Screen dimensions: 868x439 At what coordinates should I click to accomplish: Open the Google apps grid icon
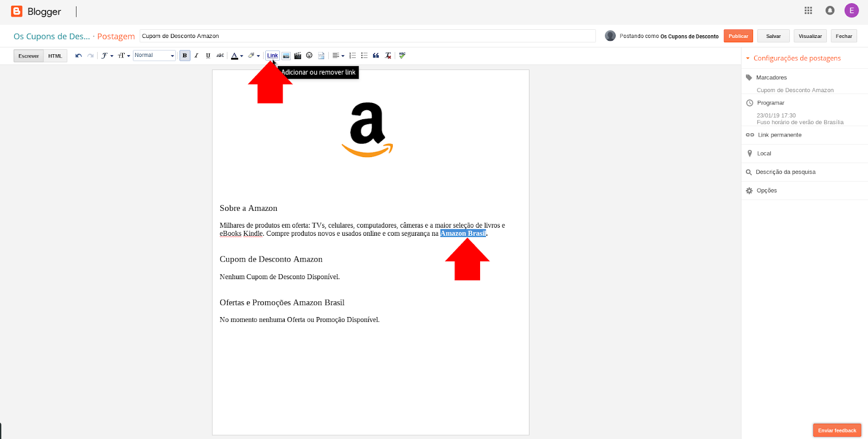point(808,10)
